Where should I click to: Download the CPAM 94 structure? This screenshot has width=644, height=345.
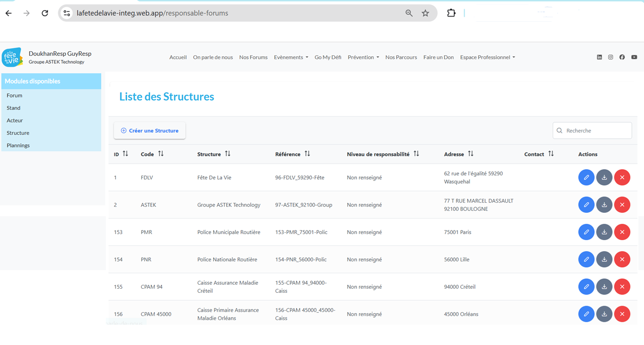[604, 287]
